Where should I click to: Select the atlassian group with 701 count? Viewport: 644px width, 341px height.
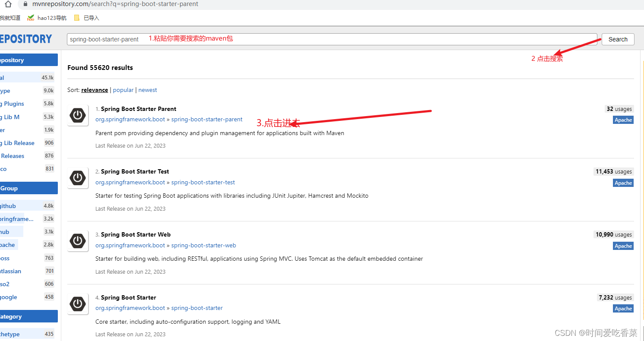[x=27, y=271]
